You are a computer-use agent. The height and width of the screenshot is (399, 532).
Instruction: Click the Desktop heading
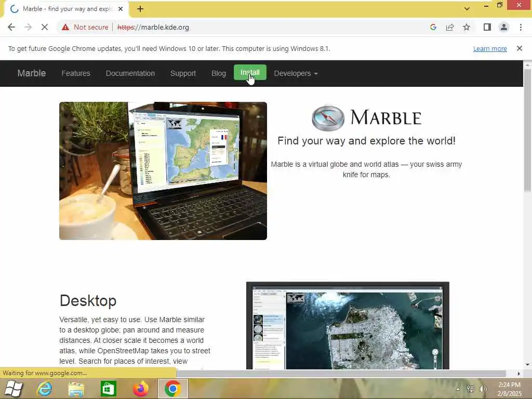(88, 301)
